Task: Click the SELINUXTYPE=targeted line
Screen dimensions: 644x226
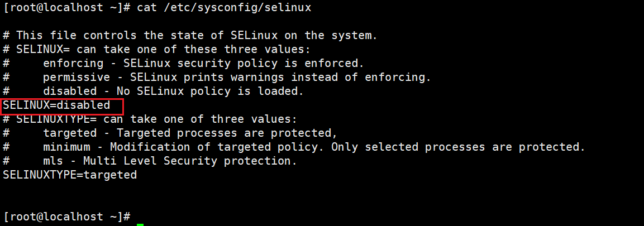Action: (70, 175)
